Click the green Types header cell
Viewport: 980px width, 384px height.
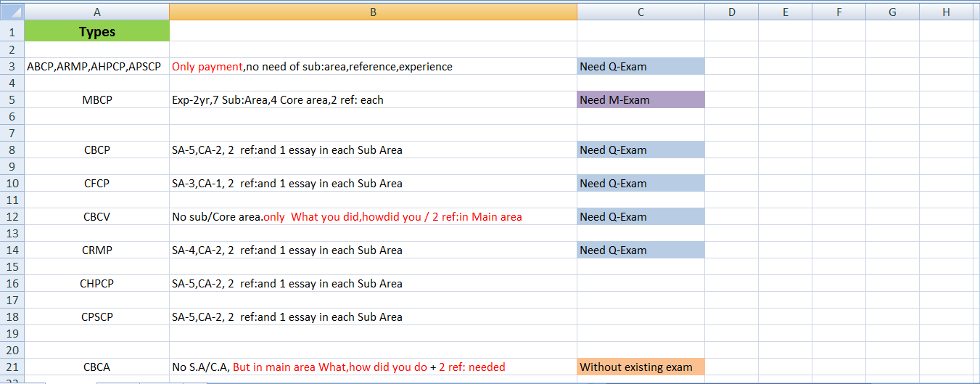[96, 32]
